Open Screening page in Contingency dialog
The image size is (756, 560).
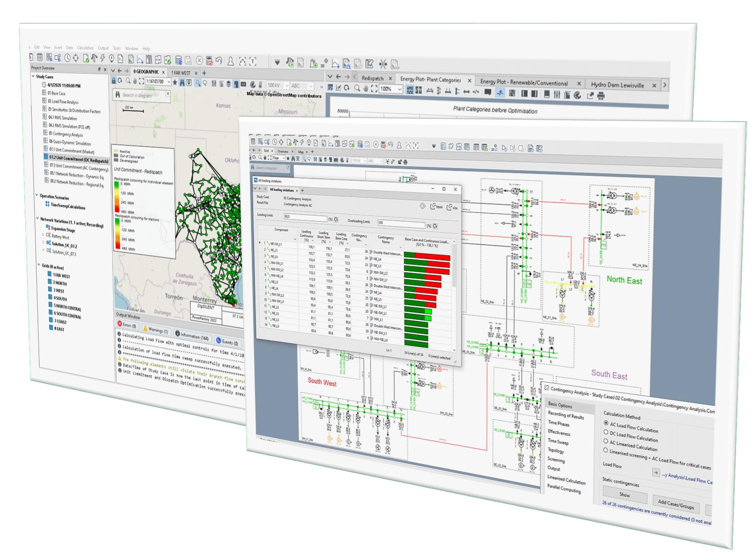tap(556, 459)
